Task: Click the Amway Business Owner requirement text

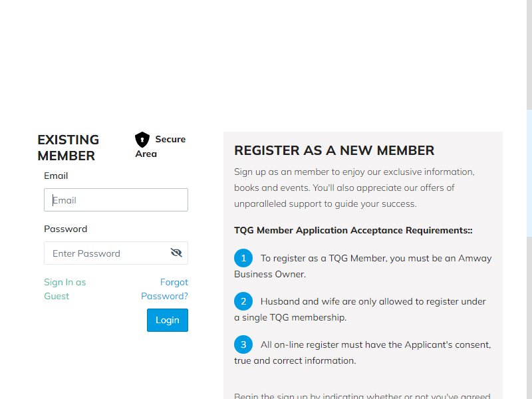Action: (x=362, y=266)
